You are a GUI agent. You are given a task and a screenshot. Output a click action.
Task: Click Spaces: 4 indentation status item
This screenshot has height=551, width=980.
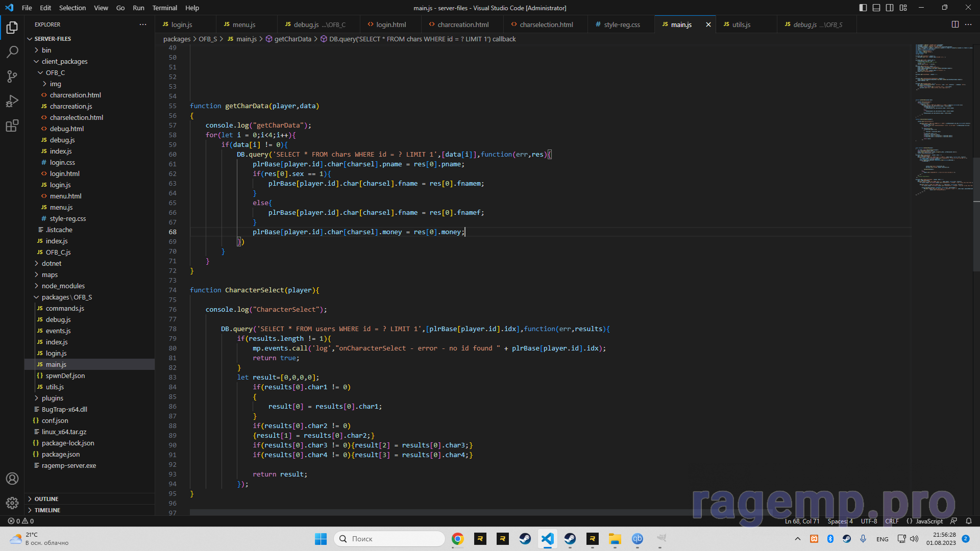coord(840,521)
